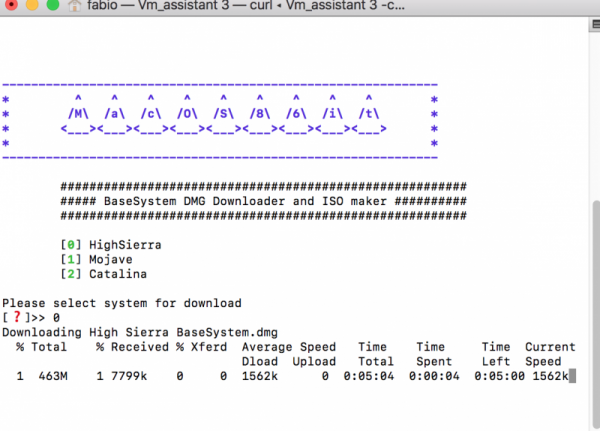
Task: Click the terminal vertical scrollbar thumb
Action: pos(596,313)
